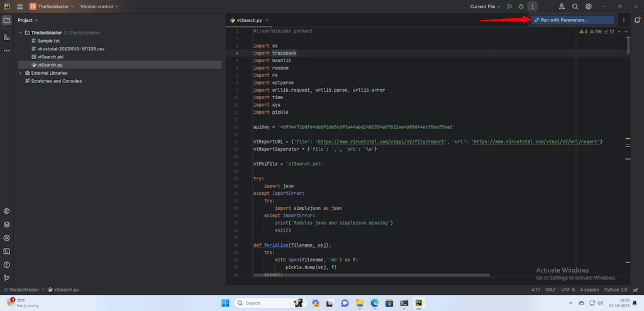Open the Windows Start button
This screenshot has height=311, width=644.
[x=226, y=303]
